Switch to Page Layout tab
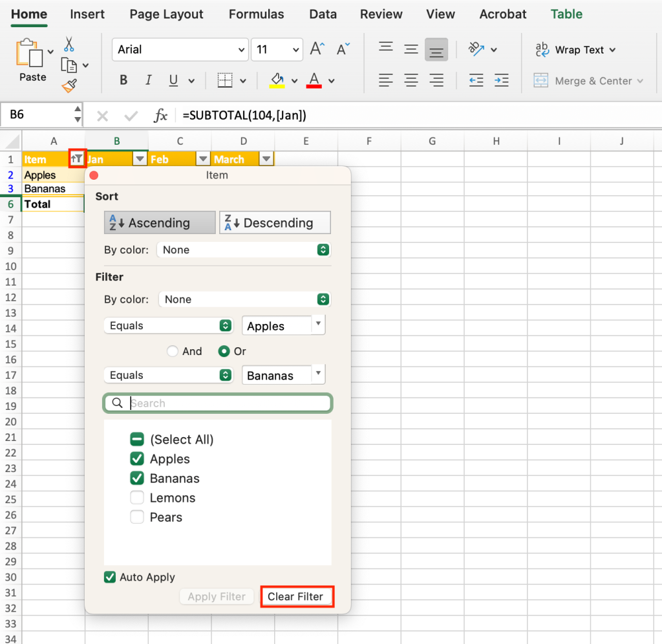The height and width of the screenshot is (644, 662). tap(166, 14)
